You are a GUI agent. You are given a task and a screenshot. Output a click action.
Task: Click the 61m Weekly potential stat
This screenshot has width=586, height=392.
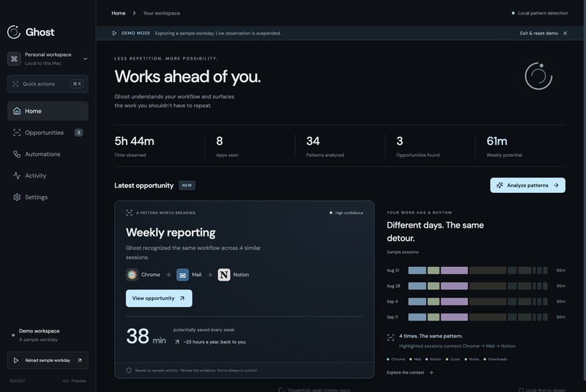click(504, 146)
